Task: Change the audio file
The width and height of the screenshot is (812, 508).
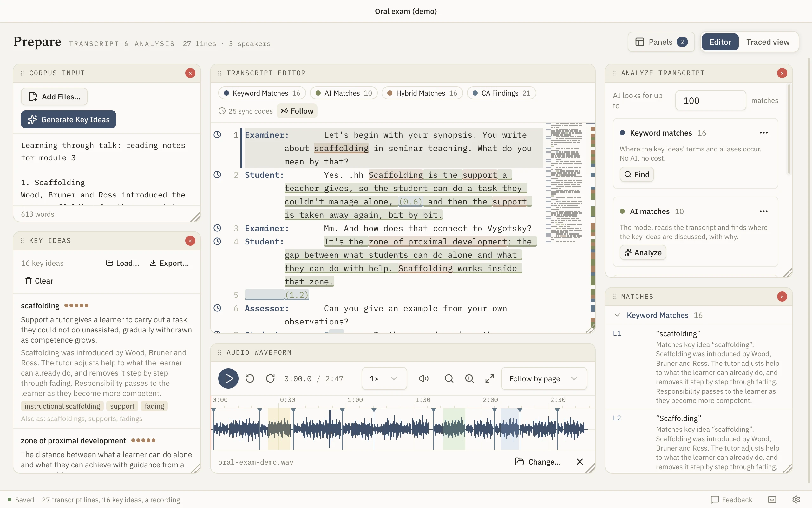Action: coord(537,462)
